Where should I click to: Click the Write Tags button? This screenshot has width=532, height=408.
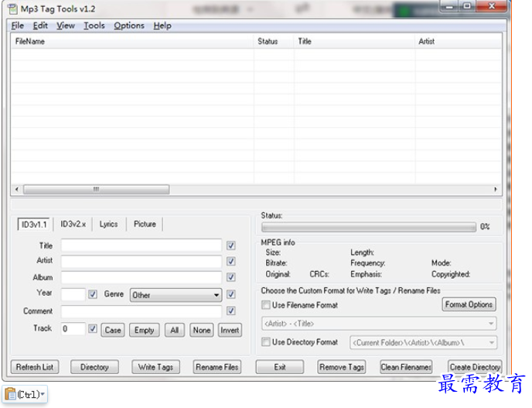pyautogui.click(x=155, y=367)
